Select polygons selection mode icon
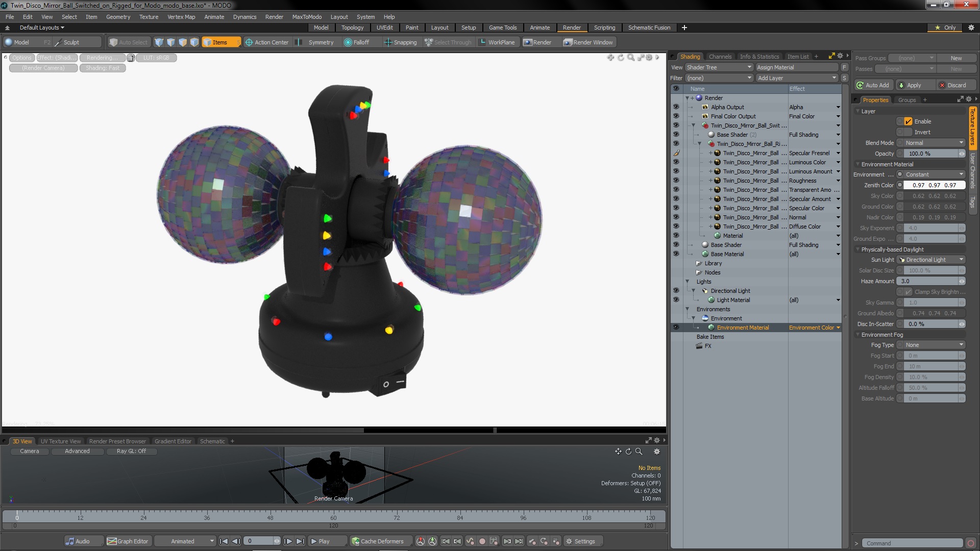 [x=183, y=42]
